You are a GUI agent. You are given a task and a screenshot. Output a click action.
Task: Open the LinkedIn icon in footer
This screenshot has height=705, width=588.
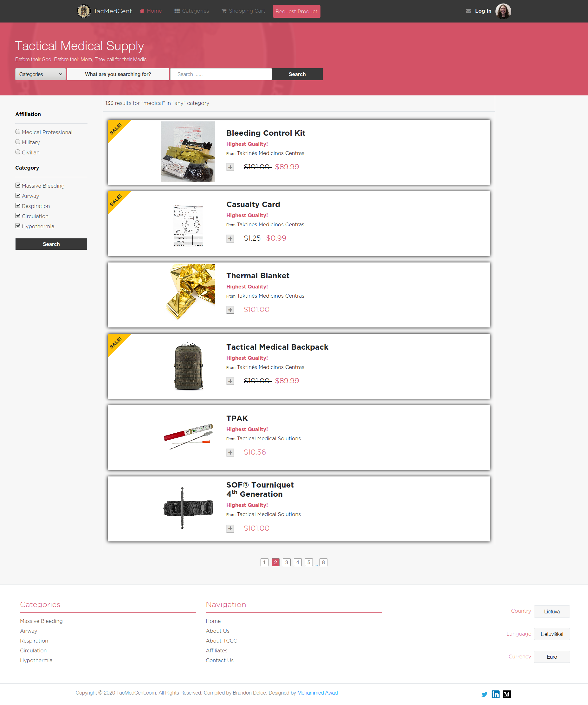[495, 694]
